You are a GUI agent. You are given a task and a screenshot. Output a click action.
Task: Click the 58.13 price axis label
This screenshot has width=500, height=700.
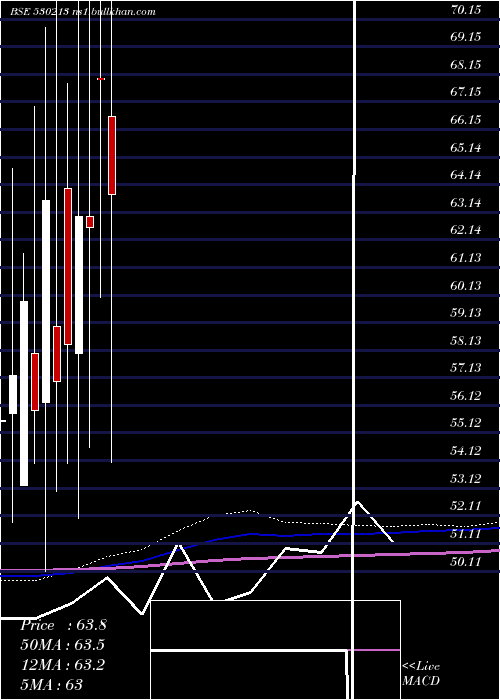click(466, 341)
